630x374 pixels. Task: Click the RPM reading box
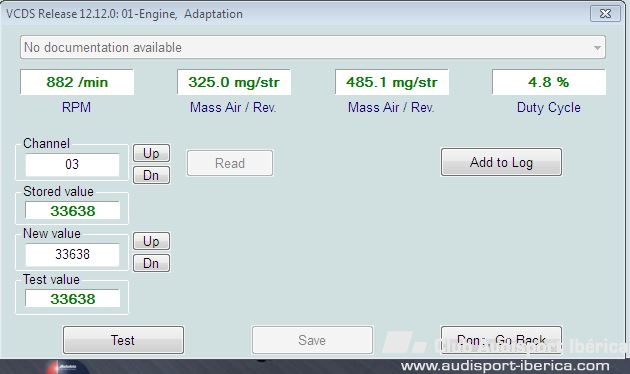(77, 82)
